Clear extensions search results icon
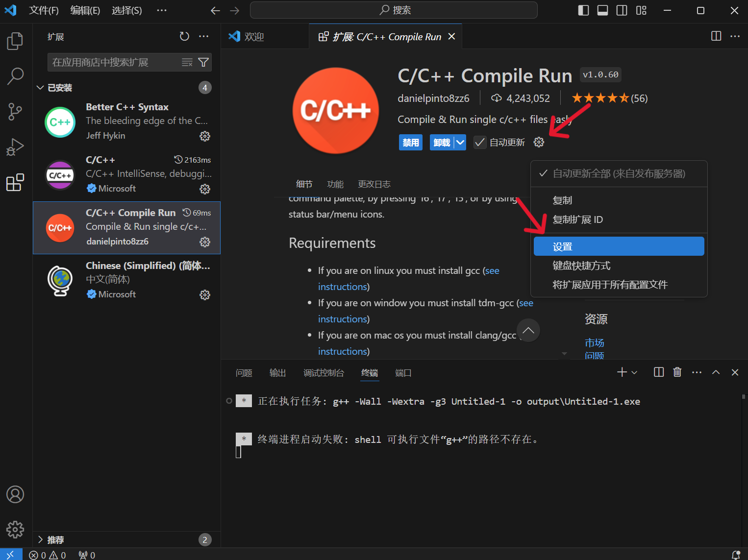 point(187,62)
